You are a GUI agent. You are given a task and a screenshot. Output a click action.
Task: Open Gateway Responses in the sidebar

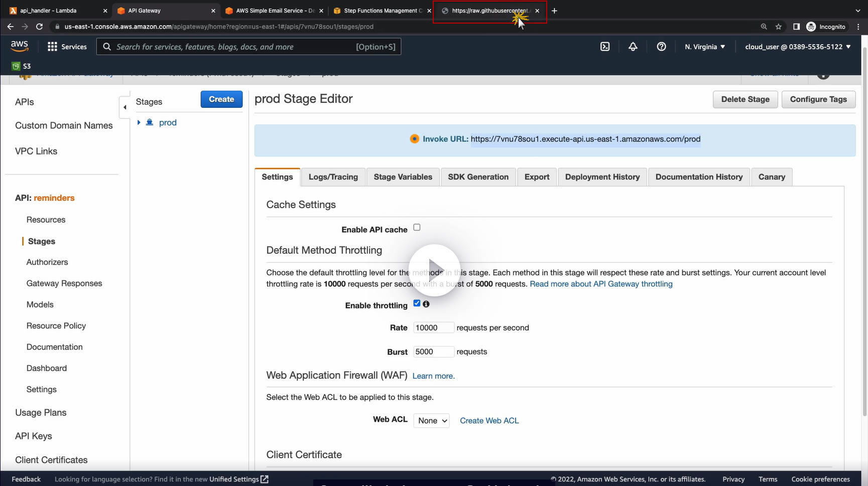click(64, 283)
